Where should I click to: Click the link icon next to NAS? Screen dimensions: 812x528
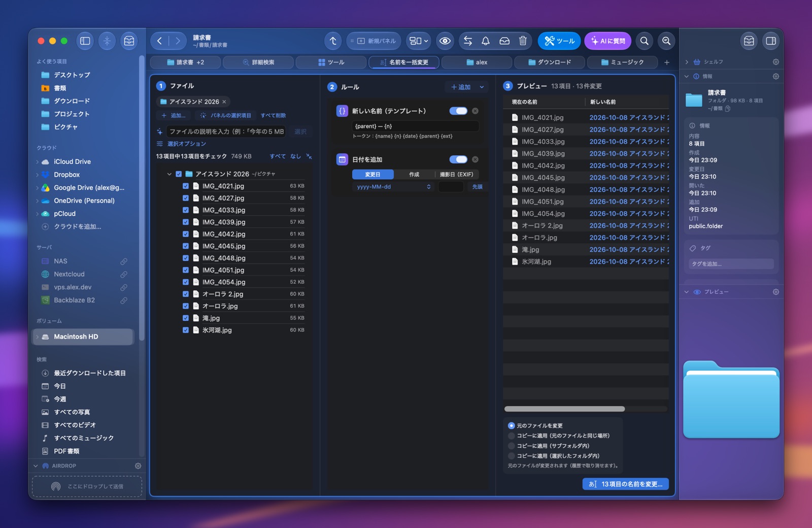tap(124, 261)
